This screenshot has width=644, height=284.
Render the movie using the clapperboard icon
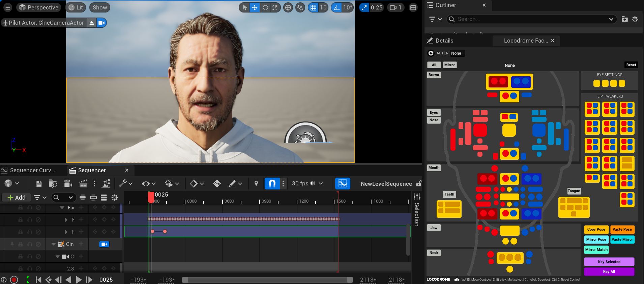83,183
